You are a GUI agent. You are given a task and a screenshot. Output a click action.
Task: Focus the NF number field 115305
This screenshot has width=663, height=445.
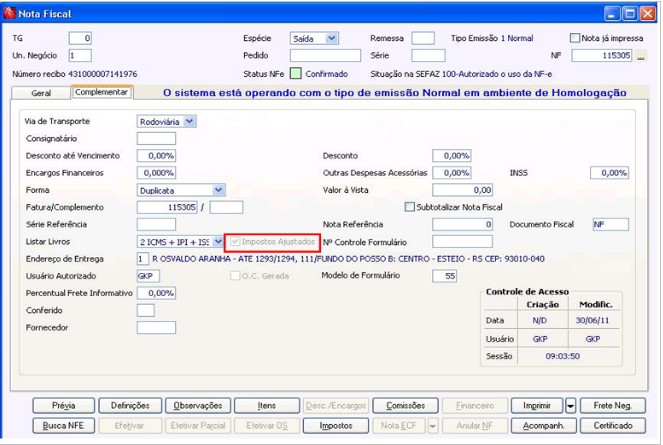click(602, 55)
